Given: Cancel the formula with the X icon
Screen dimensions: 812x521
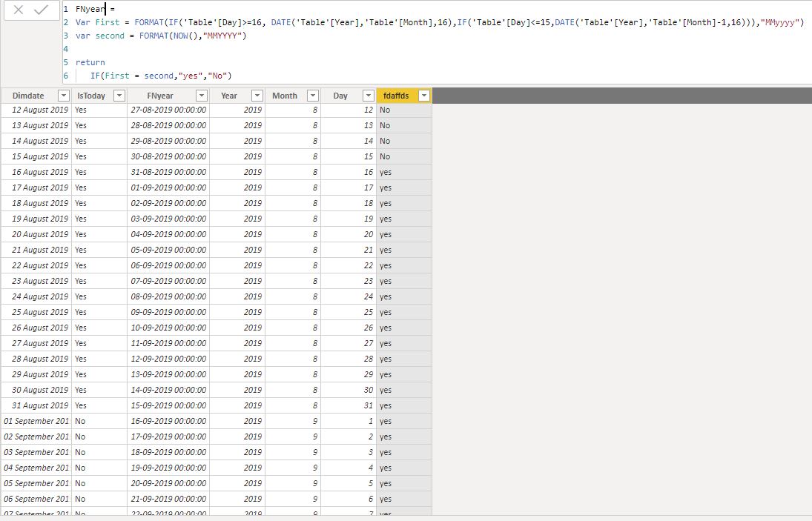Looking at the screenshot, I should point(18,10).
